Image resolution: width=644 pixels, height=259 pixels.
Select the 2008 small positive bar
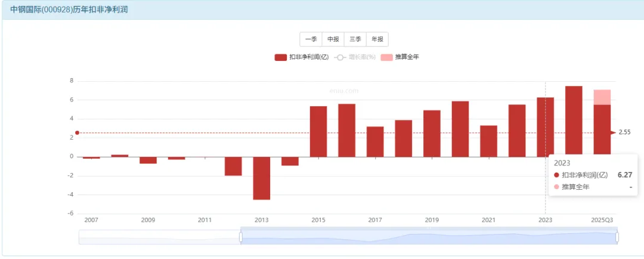click(x=120, y=156)
